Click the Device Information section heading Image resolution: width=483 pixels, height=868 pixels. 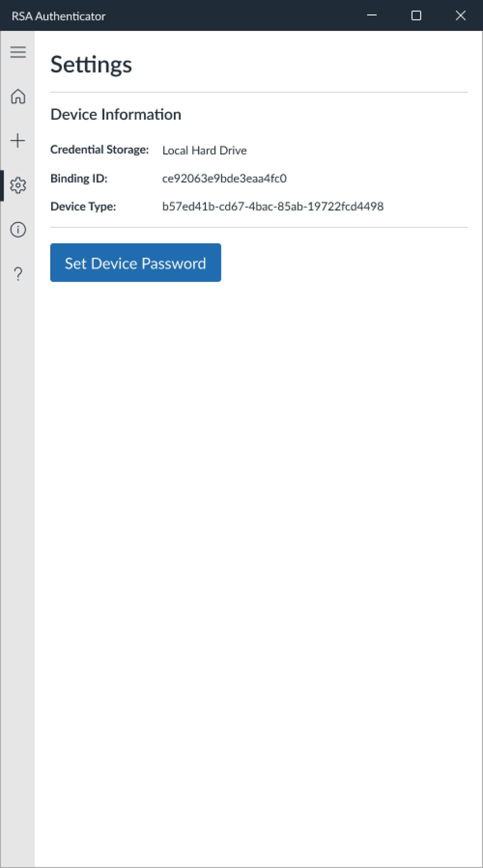coord(116,115)
